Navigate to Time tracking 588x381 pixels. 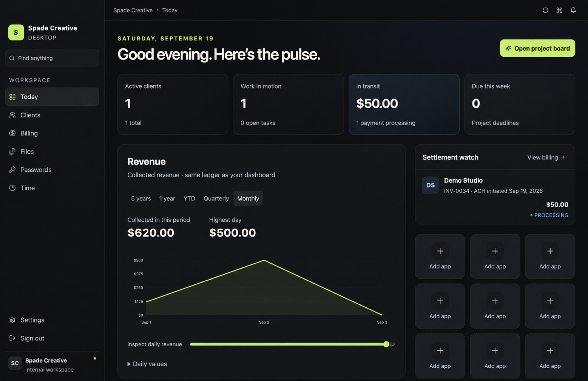pos(52,188)
